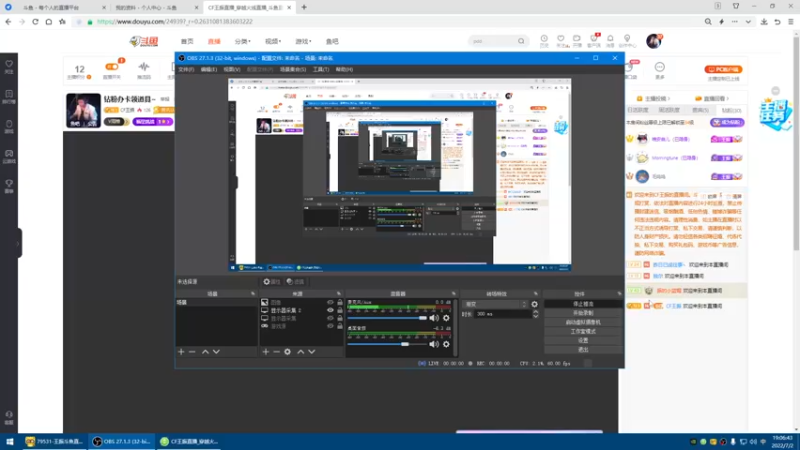Screen dimensions: 800x450
Task: Expand the Douyu category dropdown in nav bar
Action: (242, 41)
